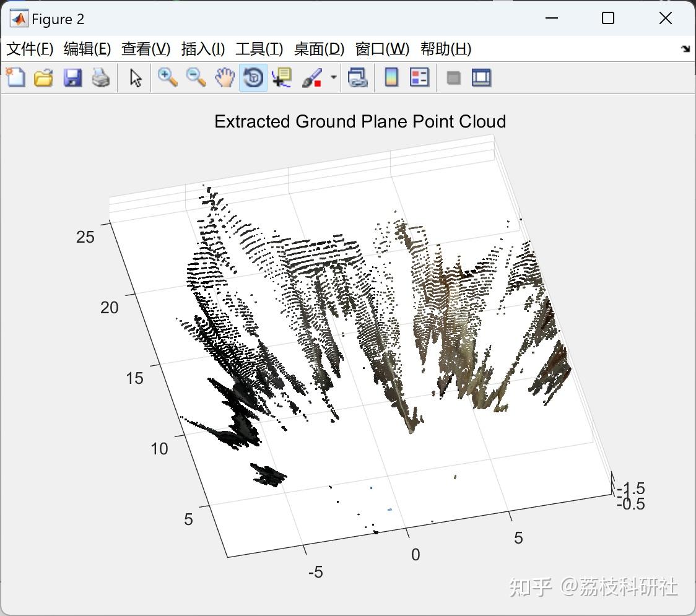This screenshot has height=616, width=696.
Task: Open the 工具(T) menu
Action: click(259, 49)
